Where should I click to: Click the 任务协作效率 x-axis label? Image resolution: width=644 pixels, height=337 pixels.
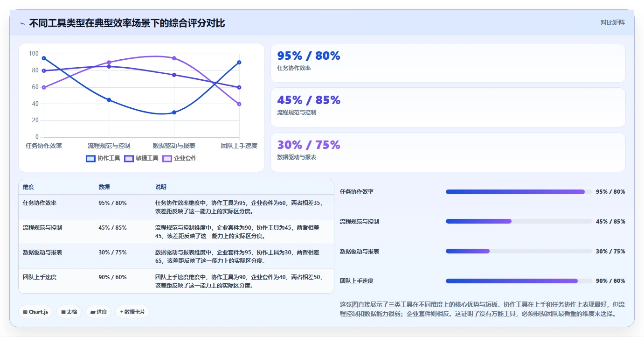tap(44, 146)
